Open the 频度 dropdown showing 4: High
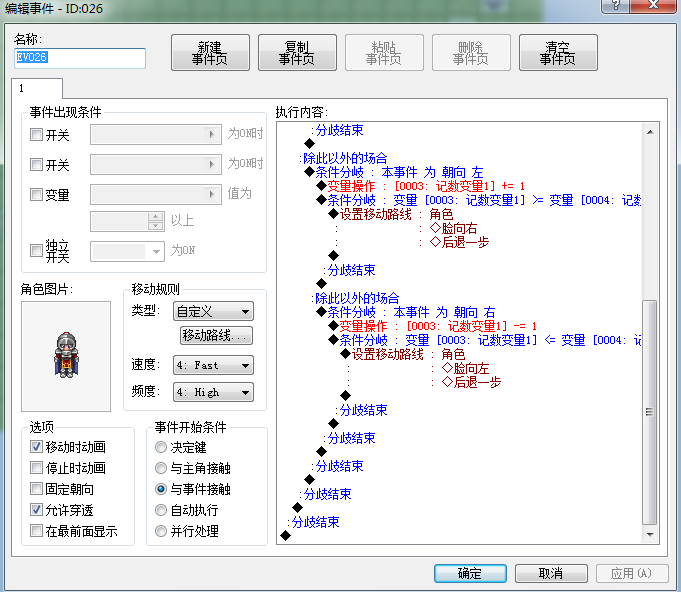 [x=213, y=392]
